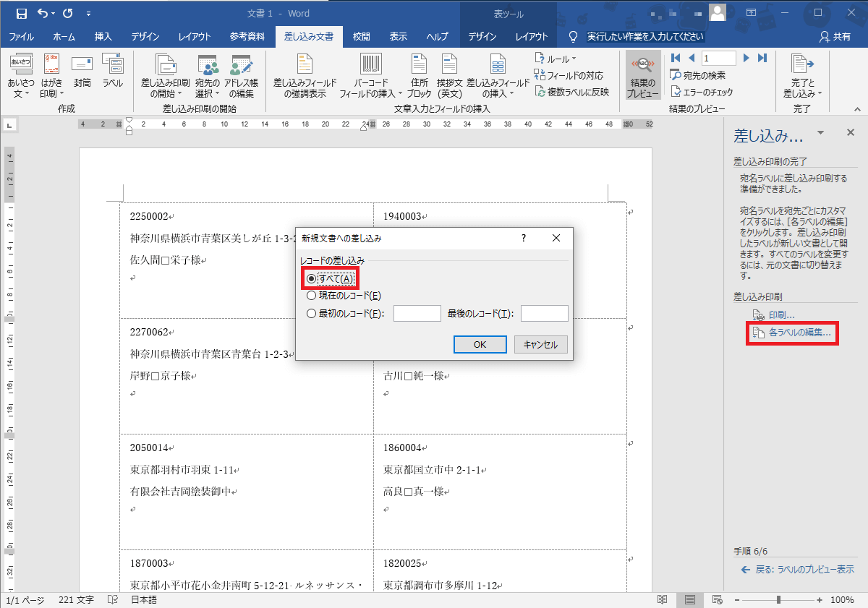The height and width of the screenshot is (608, 868).
Task: Click the 最後のレコード input field
Action: (544, 314)
